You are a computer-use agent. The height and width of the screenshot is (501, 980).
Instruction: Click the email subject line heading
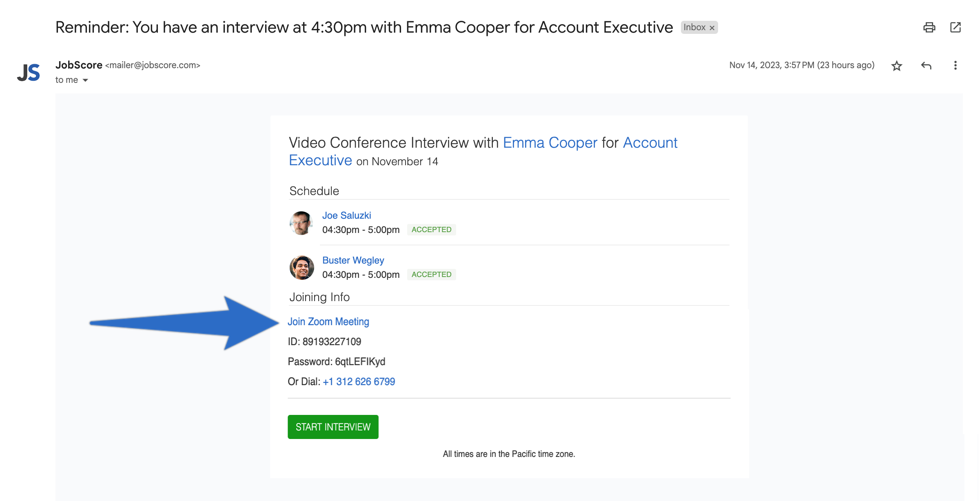pyautogui.click(x=364, y=27)
